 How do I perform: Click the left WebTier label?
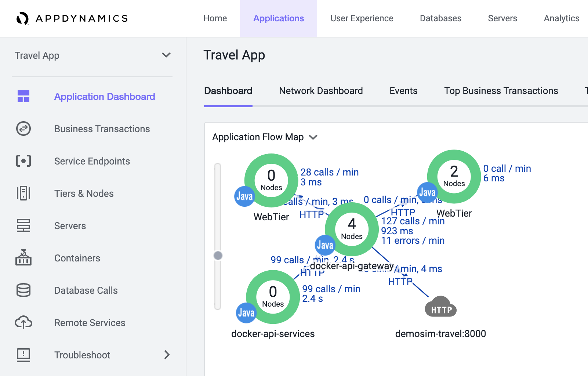[271, 217]
